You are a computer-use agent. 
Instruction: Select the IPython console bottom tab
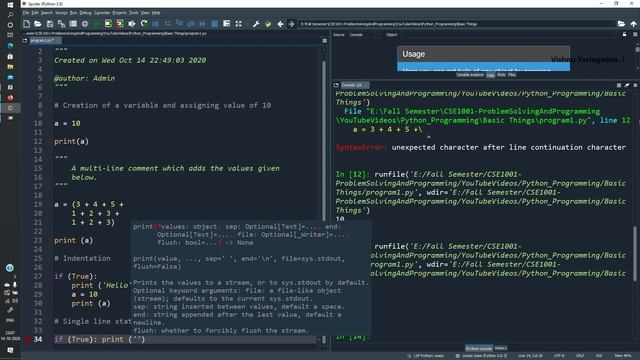(479, 348)
